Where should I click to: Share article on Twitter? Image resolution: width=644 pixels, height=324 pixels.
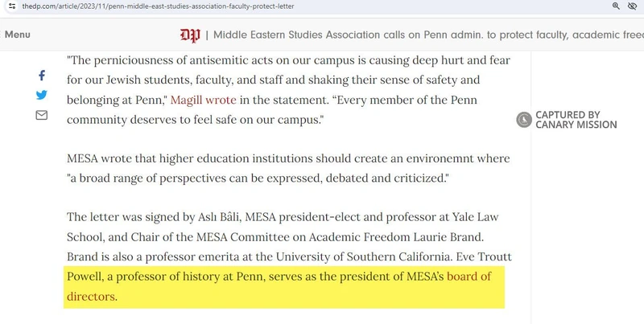click(42, 95)
